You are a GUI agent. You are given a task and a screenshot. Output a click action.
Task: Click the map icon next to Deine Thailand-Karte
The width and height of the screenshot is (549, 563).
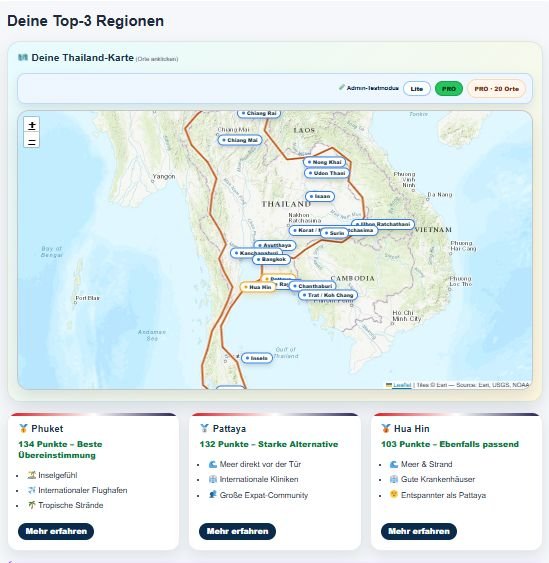click(x=23, y=57)
